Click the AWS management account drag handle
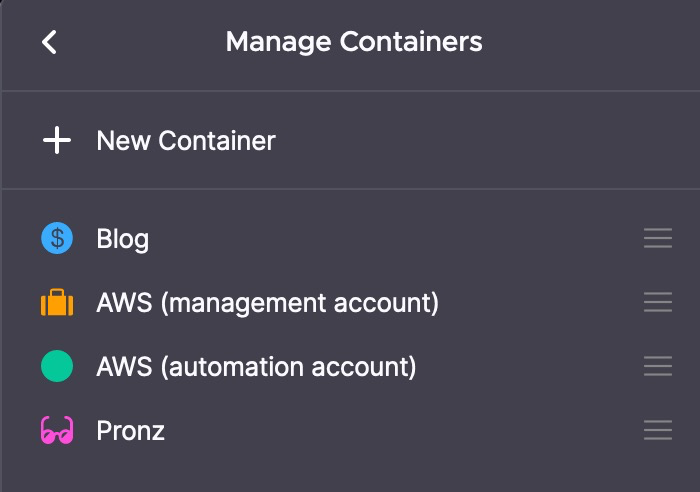 point(657,303)
